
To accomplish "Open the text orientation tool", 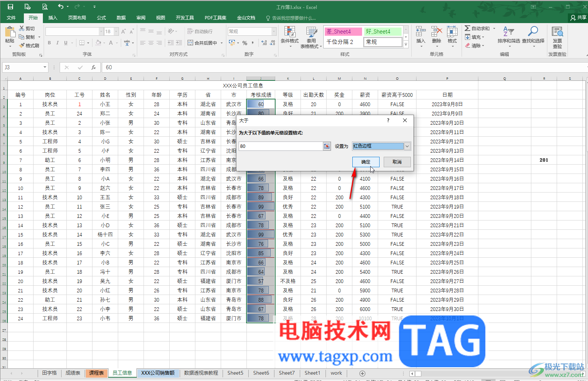I will [172, 31].
